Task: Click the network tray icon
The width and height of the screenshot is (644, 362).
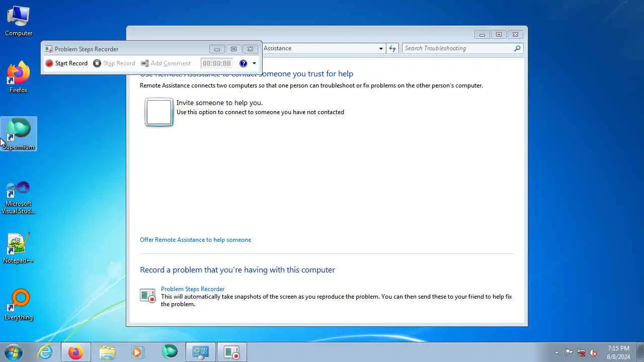Action: [581, 352]
